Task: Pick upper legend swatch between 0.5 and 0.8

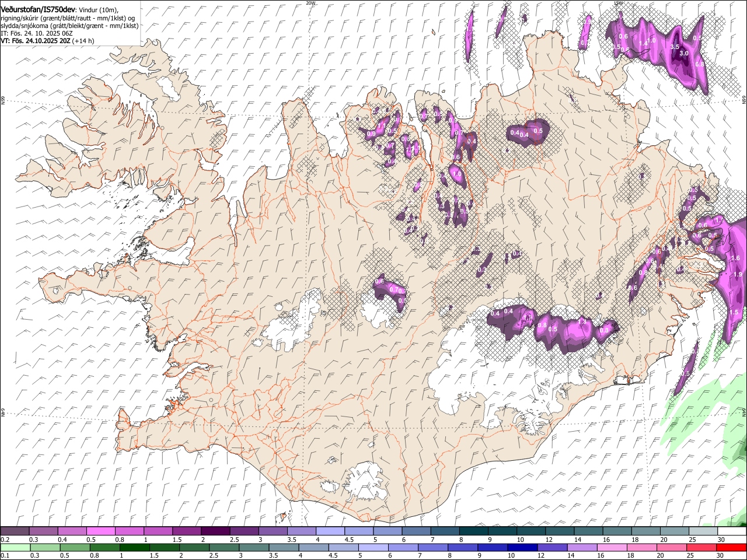Action: pos(100,531)
